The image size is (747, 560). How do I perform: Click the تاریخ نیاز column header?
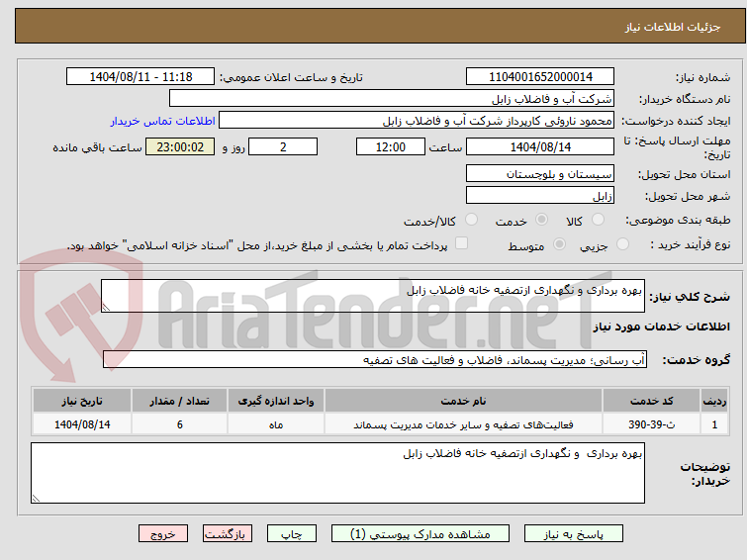coord(82,401)
